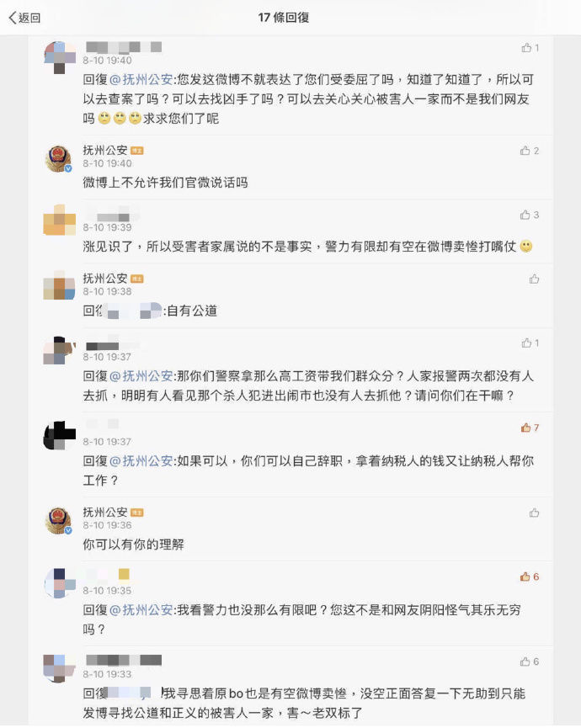The width and height of the screenshot is (581, 728).
Task: Tap 抚州公安 username above "自有公道"
Action: [104, 278]
